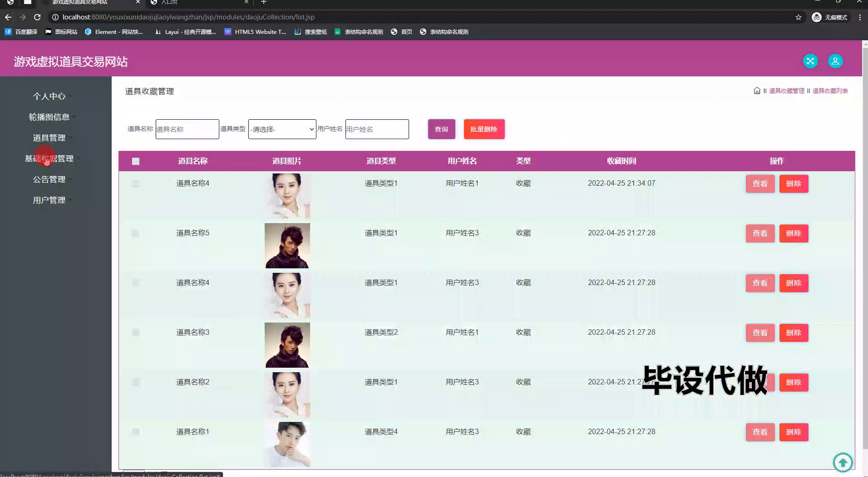
Task: Click site title 游戏虚拟道具交易网站
Action: [x=71, y=61]
